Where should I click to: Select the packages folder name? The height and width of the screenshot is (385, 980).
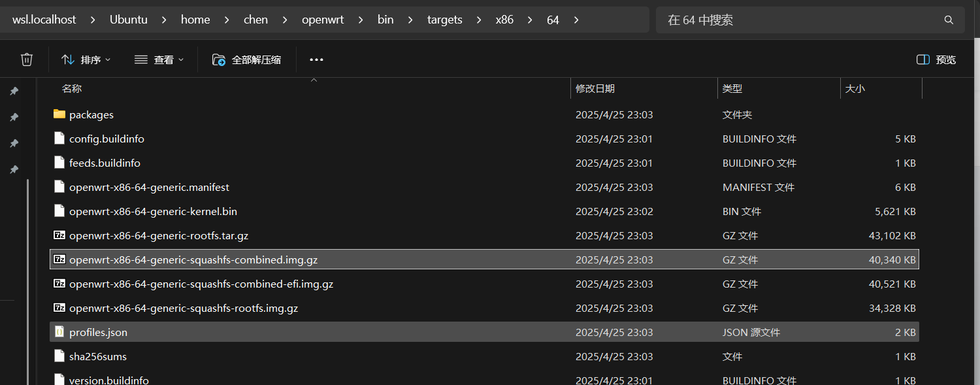pyautogui.click(x=91, y=115)
